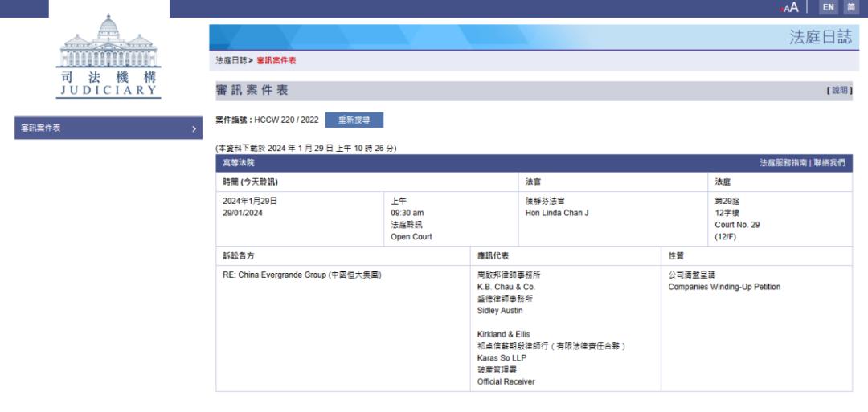Click the download timestamp line

(x=306, y=149)
